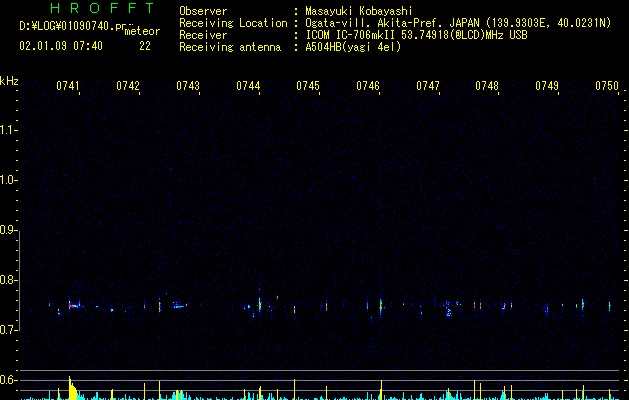Click the 1.0 kHz axis label
Screen dimensions: 629x400
(8, 180)
